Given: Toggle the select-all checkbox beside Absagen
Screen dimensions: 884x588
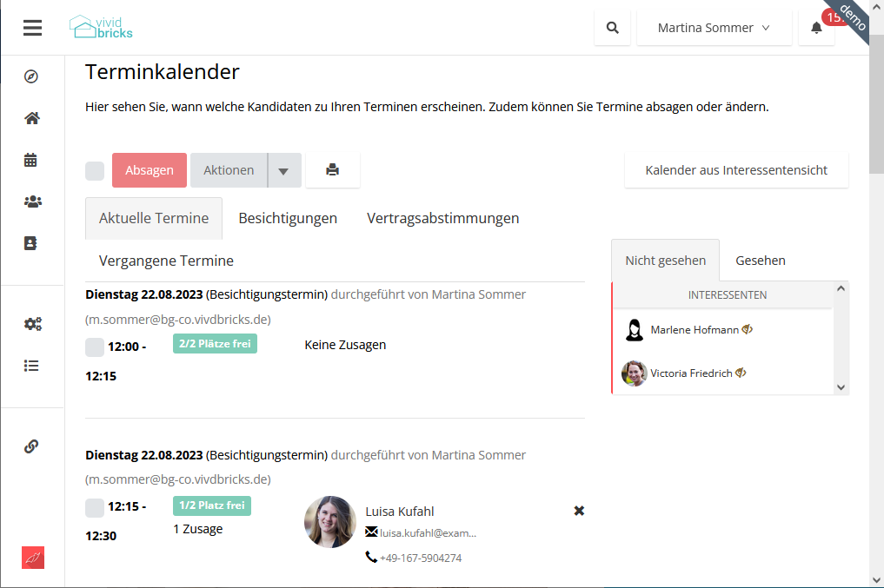Looking at the screenshot, I should click(95, 171).
